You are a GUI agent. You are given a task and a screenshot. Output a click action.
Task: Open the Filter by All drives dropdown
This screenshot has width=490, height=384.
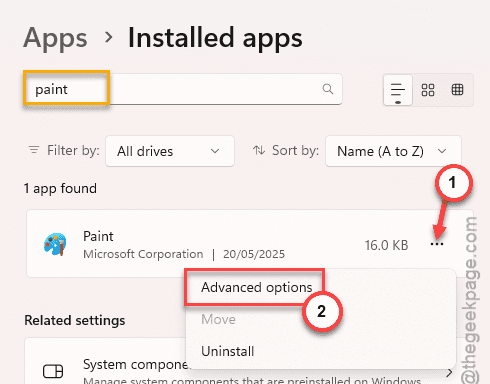[170, 151]
